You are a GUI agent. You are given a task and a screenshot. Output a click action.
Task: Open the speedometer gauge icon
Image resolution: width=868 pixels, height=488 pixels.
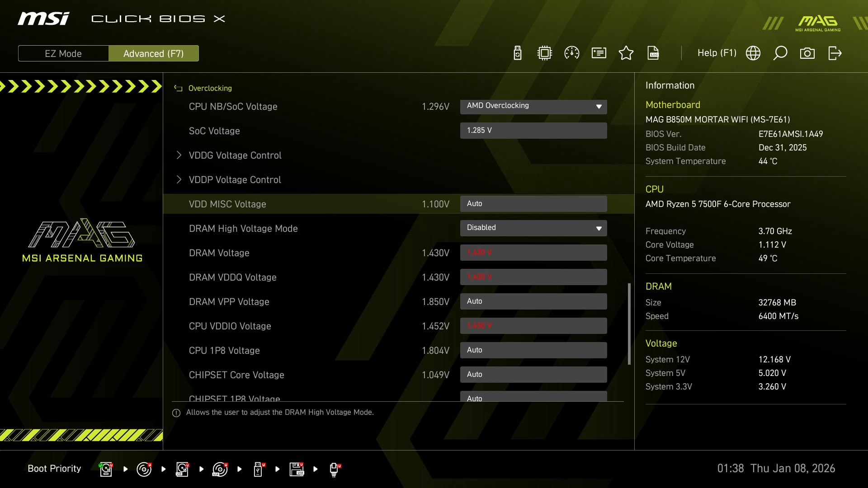[572, 53]
